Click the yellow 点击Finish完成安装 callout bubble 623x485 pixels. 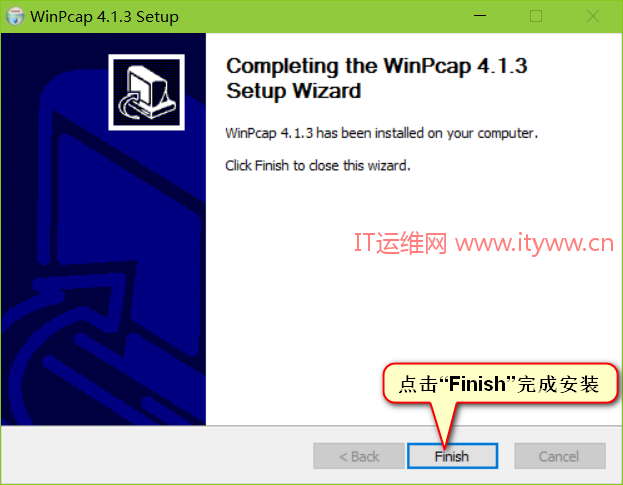pos(500,383)
